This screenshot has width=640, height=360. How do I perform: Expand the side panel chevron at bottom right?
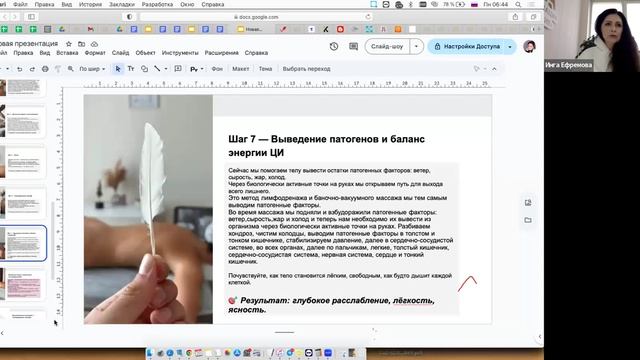point(540,336)
